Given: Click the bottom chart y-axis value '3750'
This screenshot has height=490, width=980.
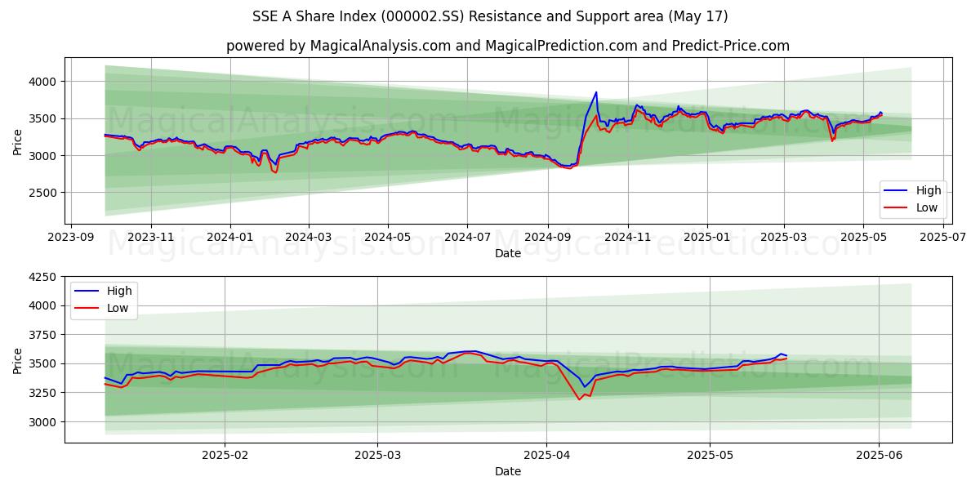Looking at the screenshot, I should pos(45,335).
